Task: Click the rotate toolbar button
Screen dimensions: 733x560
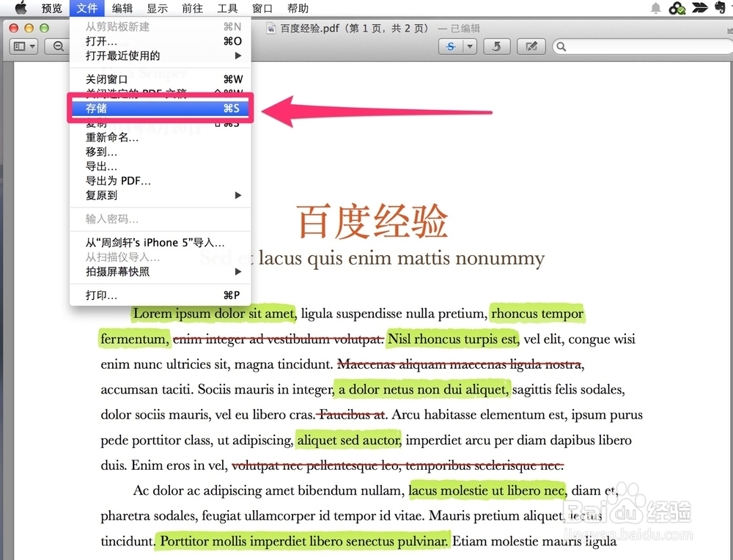Action: tap(496, 46)
